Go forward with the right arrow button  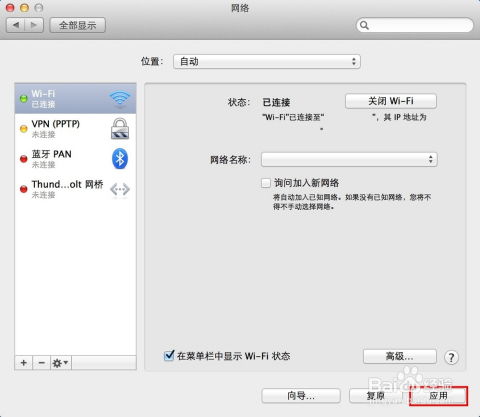(34, 25)
